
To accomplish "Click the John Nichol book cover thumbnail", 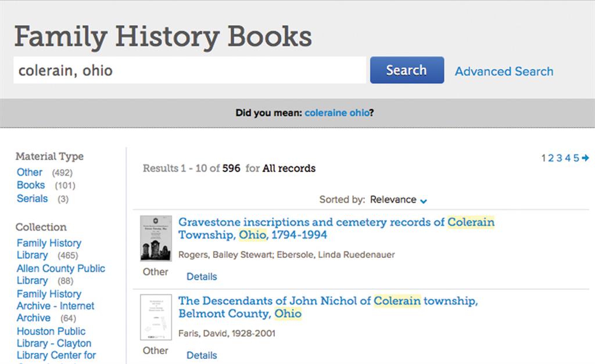I will click(x=156, y=317).
